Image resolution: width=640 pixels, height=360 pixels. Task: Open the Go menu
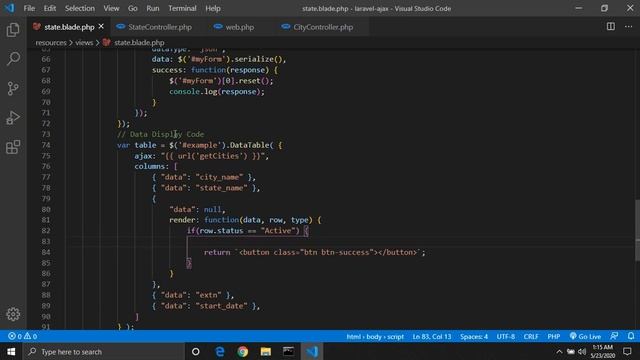[133, 8]
